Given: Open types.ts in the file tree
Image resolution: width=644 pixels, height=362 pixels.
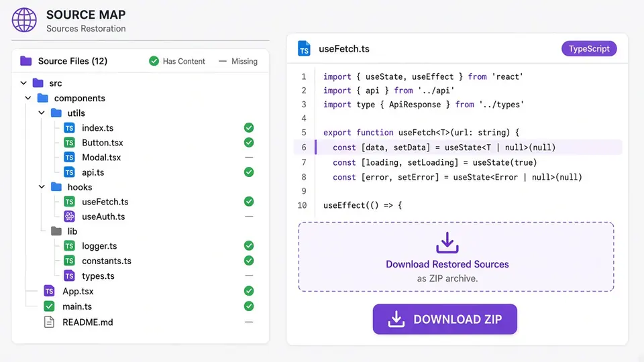Looking at the screenshot, I should (98, 276).
